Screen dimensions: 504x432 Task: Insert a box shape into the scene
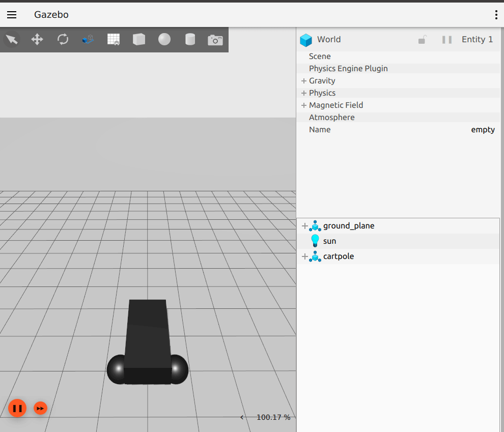tap(138, 39)
